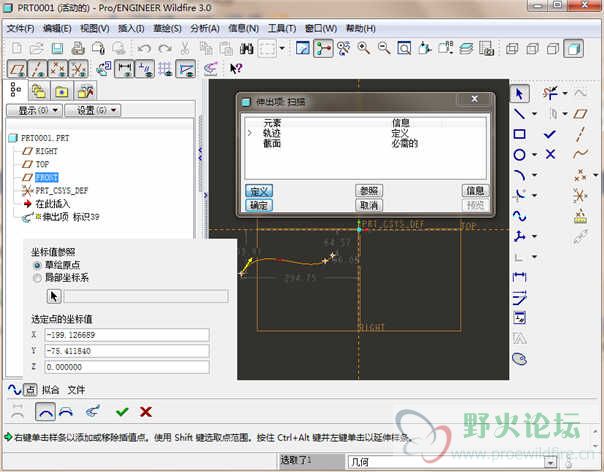Expand the fillet tool flyout arrow
Viewport: 604px width, 472px height.
pos(535,195)
